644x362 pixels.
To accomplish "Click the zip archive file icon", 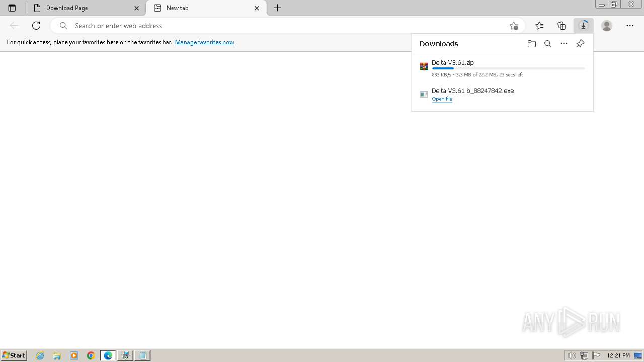I will pyautogui.click(x=424, y=66).
